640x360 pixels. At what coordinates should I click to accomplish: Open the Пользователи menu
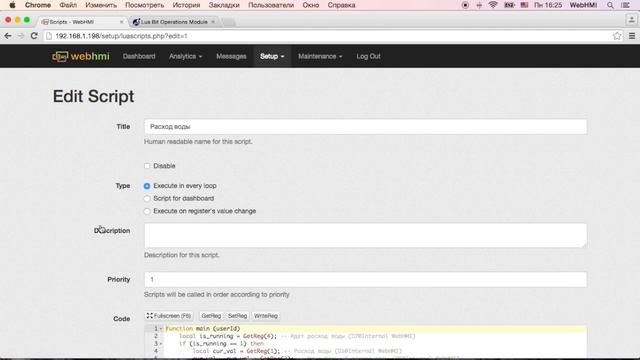271,5
